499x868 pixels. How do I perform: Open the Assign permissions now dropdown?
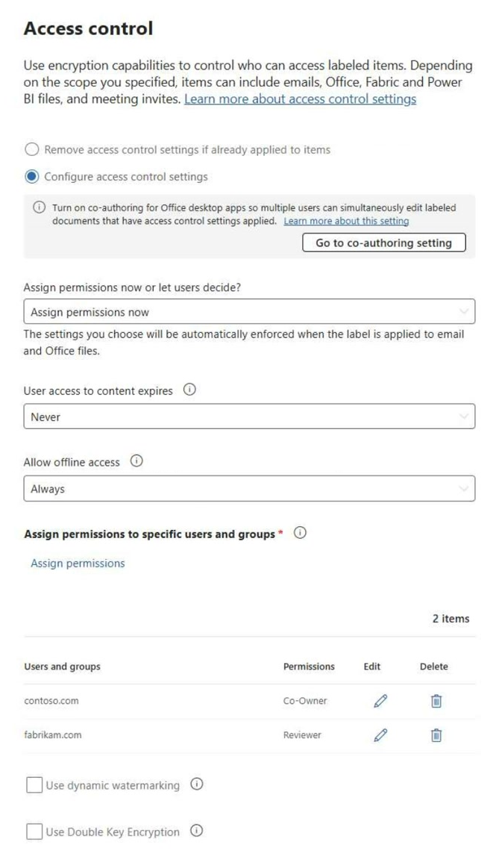249,312
